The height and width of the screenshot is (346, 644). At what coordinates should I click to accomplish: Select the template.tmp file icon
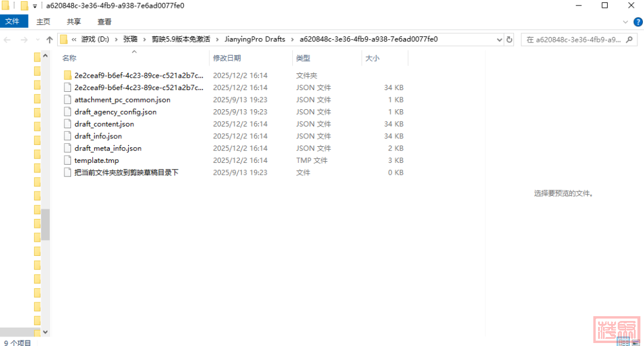[67, 160]
